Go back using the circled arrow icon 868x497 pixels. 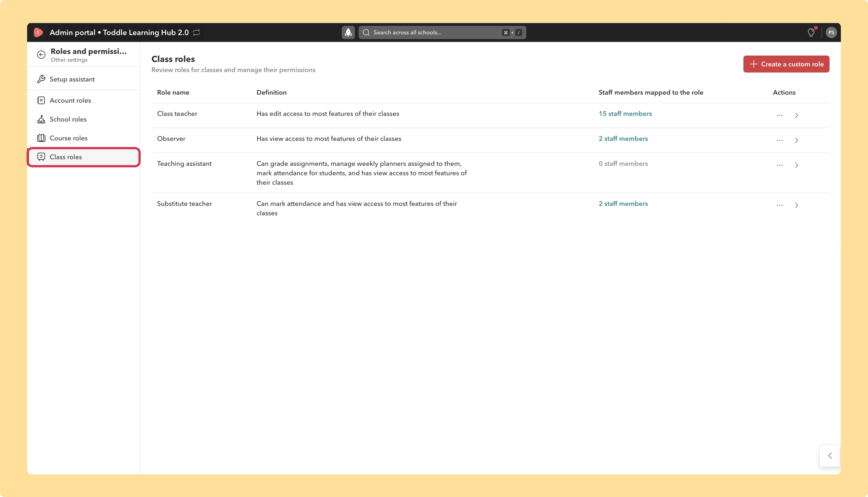tap(41, 55)
